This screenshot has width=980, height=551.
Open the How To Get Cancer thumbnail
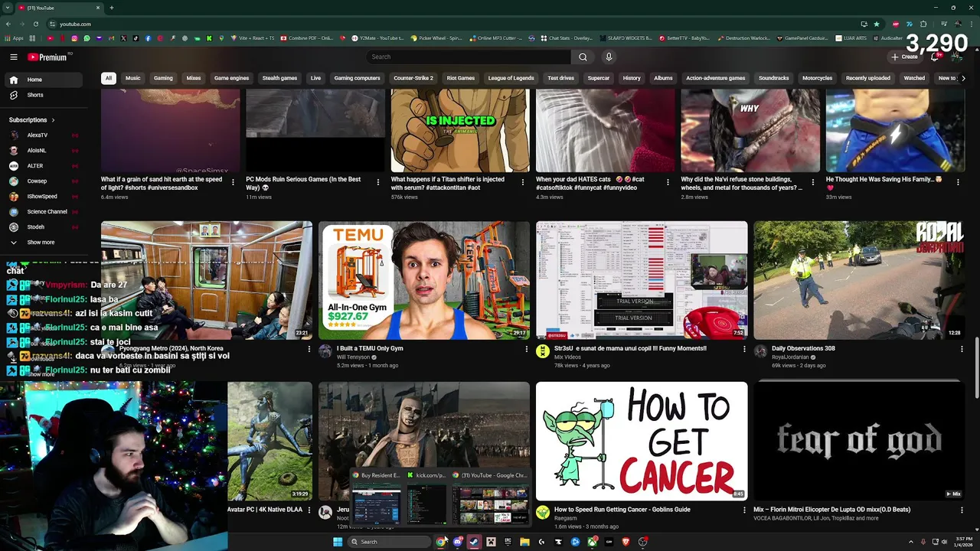(642, 441)
